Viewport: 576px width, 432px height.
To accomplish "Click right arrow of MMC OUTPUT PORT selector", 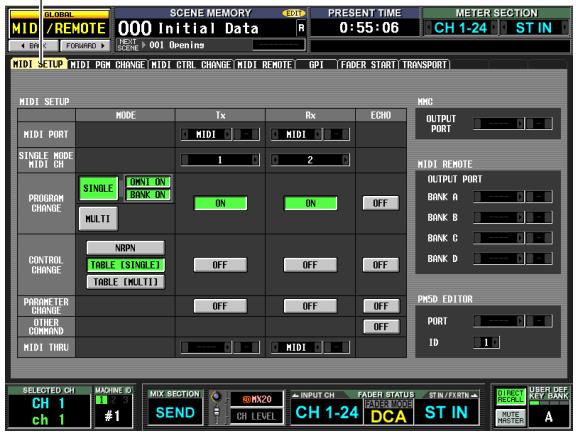I will [x=520, y=123].
